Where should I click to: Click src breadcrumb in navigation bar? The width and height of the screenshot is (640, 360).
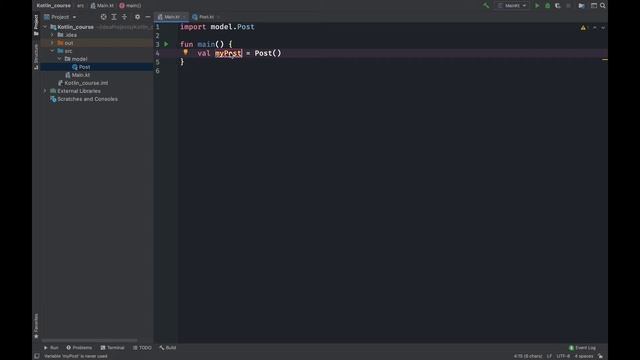[x=80, y=6]
